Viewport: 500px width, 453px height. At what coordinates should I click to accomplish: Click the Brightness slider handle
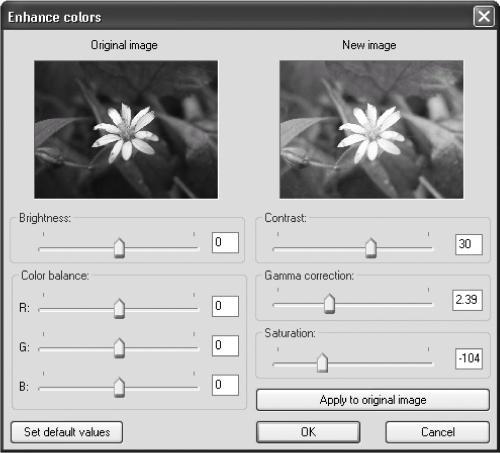(x=119, y=248)
